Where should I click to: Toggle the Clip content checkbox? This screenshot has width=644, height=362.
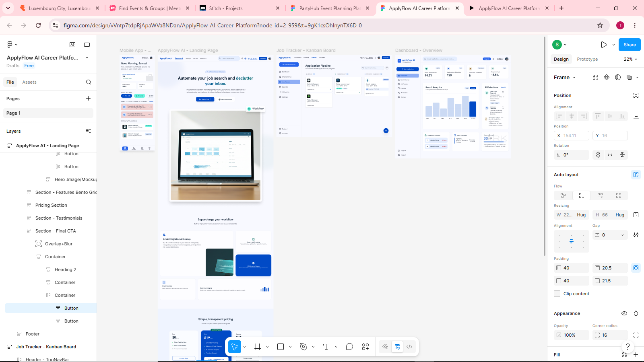click(557, 294)
